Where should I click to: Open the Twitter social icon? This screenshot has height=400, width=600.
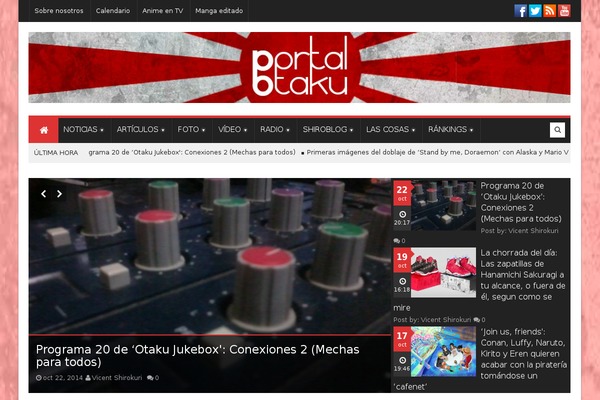coord(535,11)
